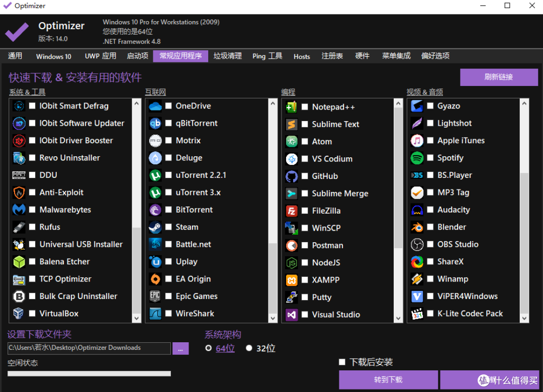This screenshot has height=392, width=543.
Task: Click the 转到下载 button
Action: (388, 380)
